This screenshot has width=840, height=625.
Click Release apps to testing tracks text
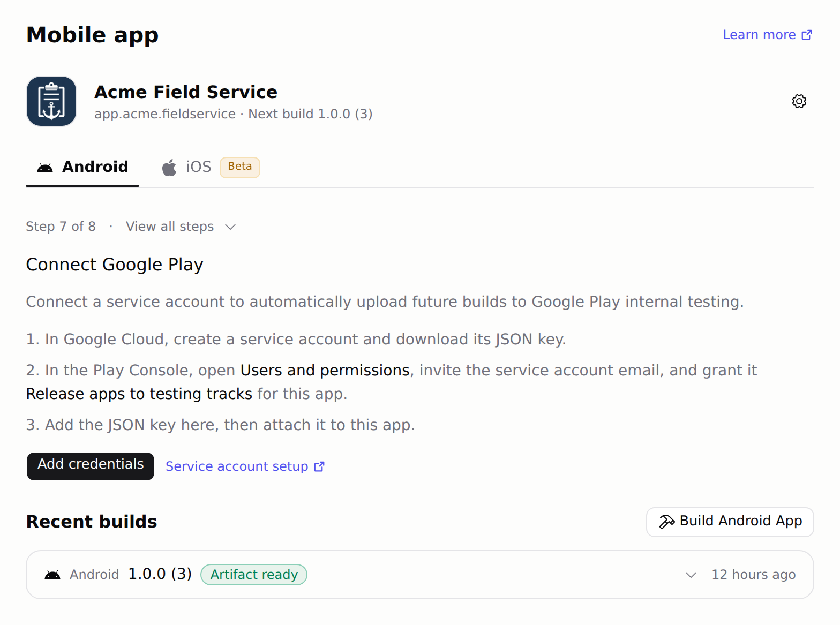(139, 394)
